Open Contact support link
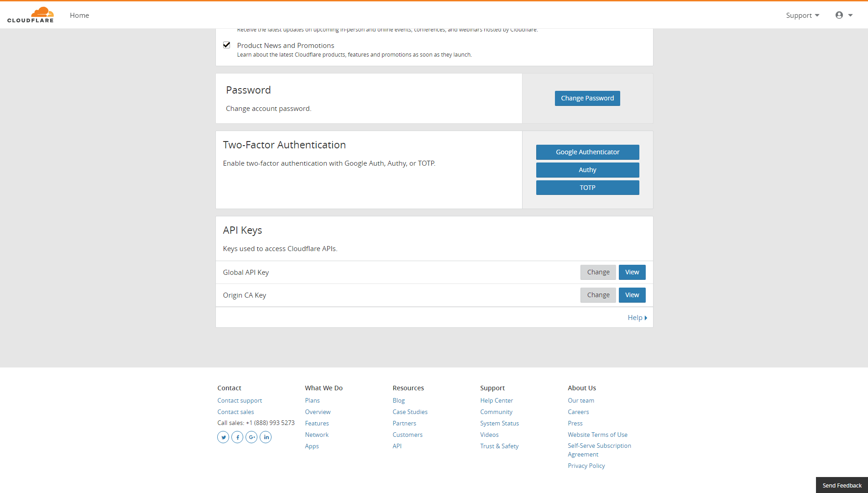Image resolution: width=868 pixels, height=493 pixels. [x=240, y=400]
